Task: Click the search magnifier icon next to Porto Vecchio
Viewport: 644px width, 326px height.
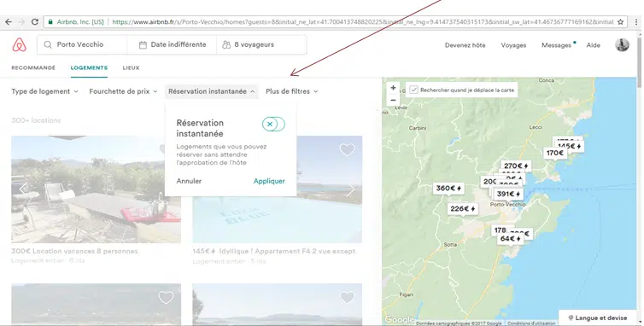Action: [48, 44]
